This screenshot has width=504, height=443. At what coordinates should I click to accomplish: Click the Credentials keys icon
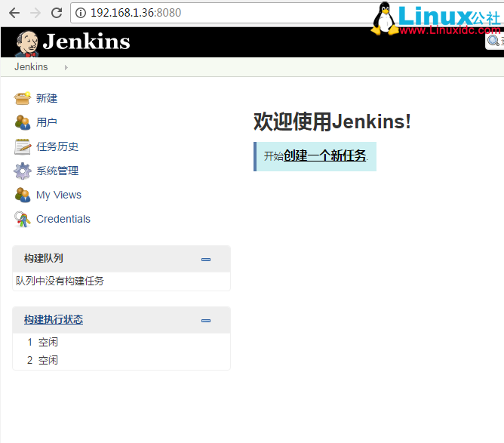click(22, 220)
